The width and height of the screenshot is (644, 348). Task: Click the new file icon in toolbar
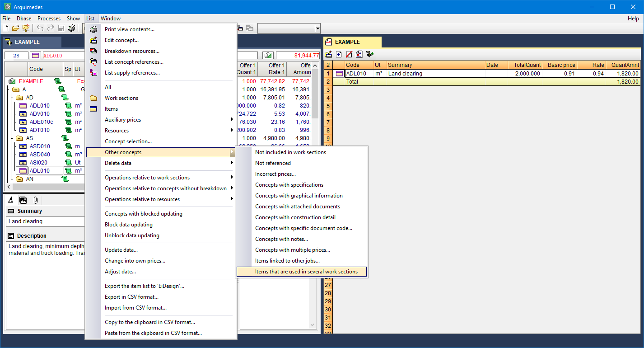click(5, 28)
